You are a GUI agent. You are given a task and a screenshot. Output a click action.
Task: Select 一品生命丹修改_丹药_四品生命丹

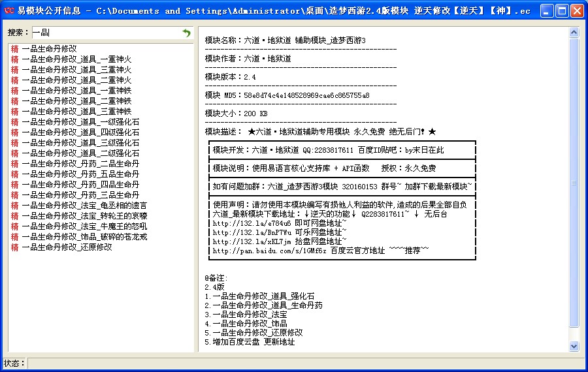click(x=80, y=185)
